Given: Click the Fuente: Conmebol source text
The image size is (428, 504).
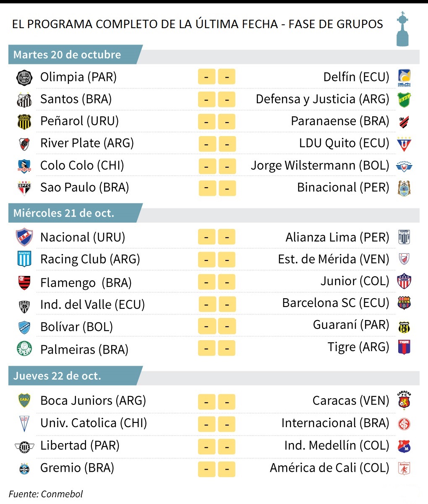Looking at the screenshot, I should [x=46, y=494].
